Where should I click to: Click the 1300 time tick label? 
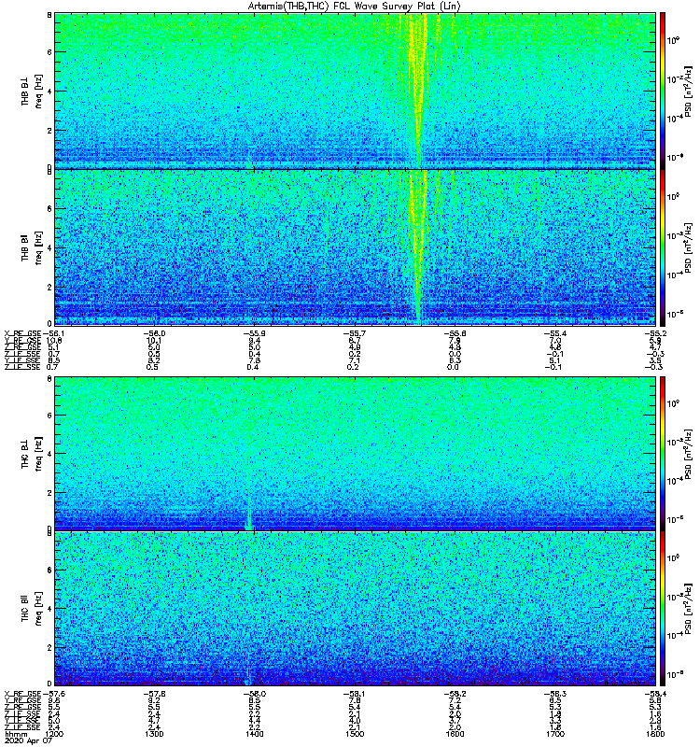click(154, 734)
